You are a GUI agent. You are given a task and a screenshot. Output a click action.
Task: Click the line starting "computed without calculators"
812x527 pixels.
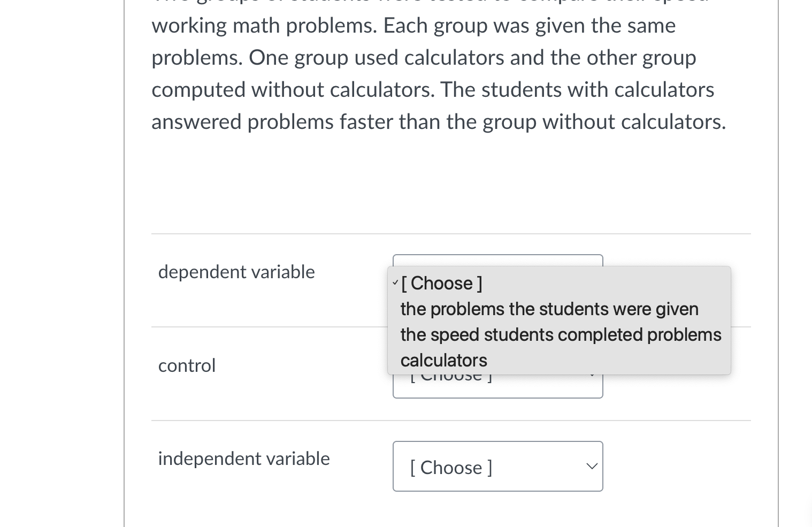point(432,90)
